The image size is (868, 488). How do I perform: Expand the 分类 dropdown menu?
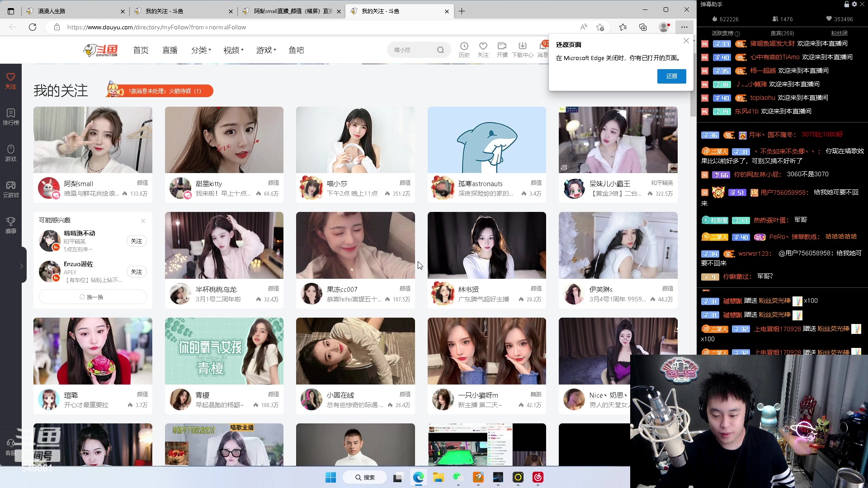[201, 50]
